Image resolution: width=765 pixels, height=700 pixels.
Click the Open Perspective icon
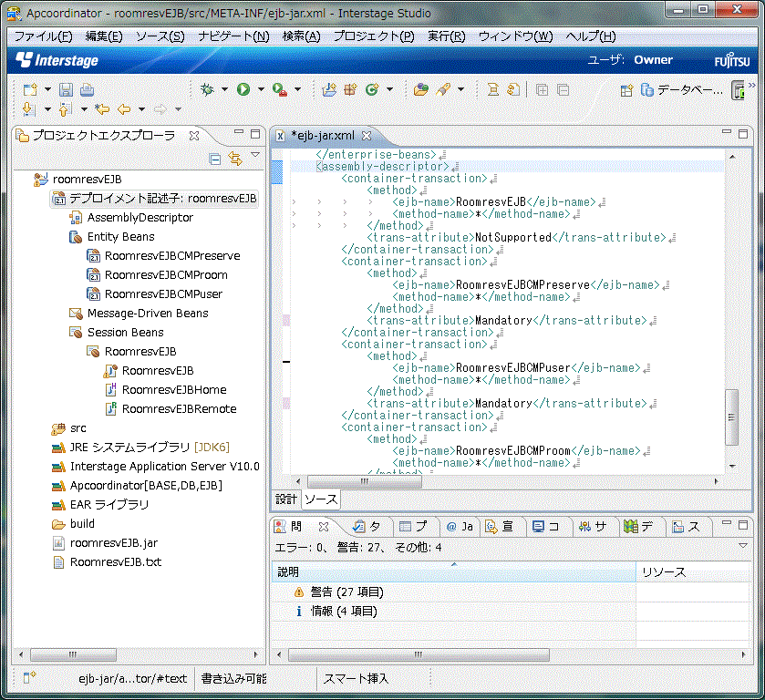[x=626, y=90]
